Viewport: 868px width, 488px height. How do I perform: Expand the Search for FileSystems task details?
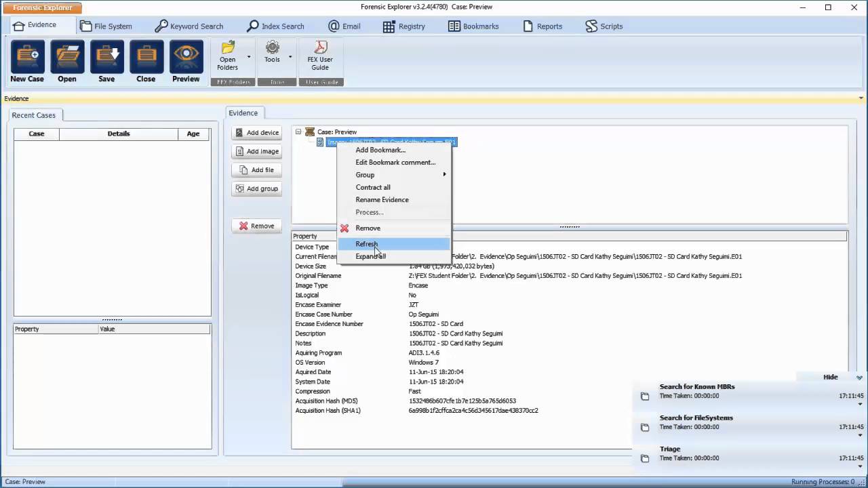pyautogui.click(x=860, y=436)
